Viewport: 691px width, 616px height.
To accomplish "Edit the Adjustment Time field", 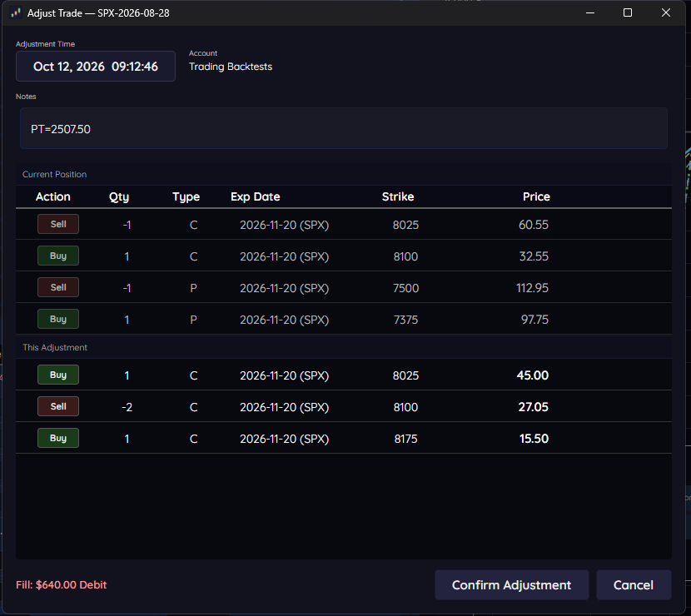I will pyautogui.click(x=96, y=66).
